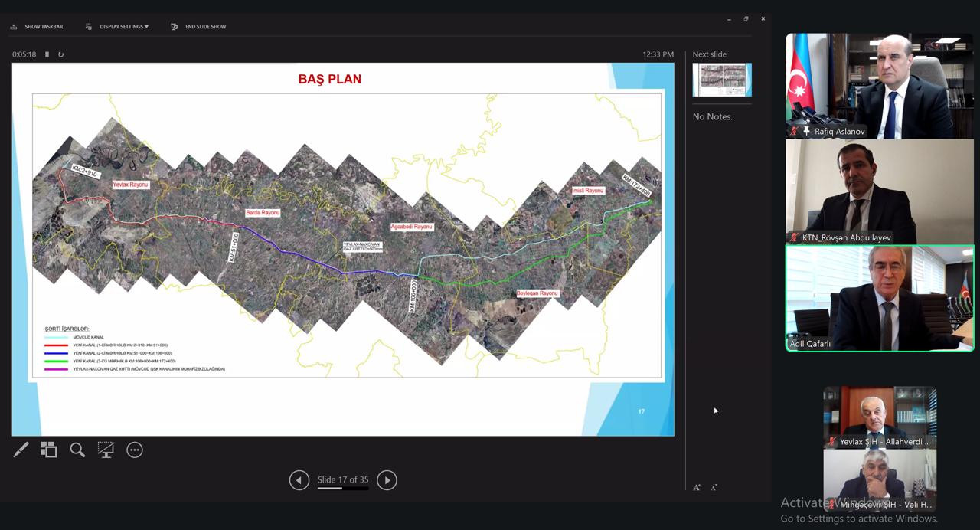
Task: Restart the presentation timer
Action: pos(60,54)
